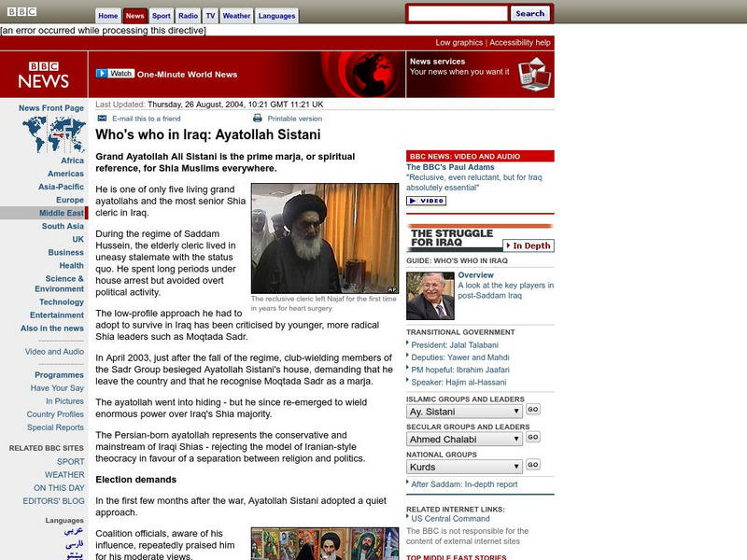
Task: Open Special Reports link
Action: click(55, 427)
